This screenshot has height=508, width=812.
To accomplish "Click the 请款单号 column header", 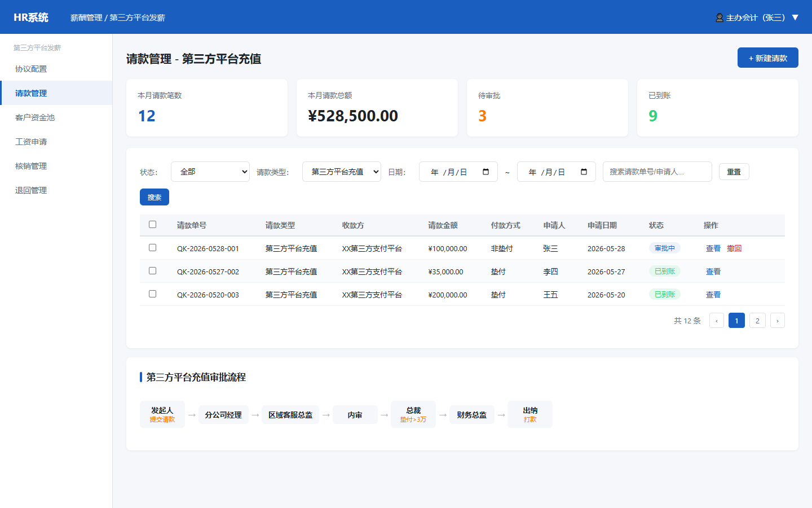I will (x=192, y=225).
